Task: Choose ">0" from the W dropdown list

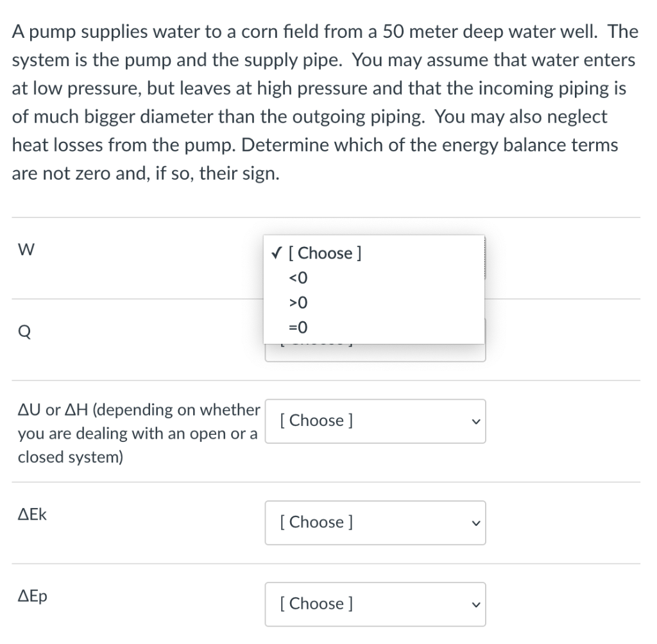Action: (x=299, y=302)
